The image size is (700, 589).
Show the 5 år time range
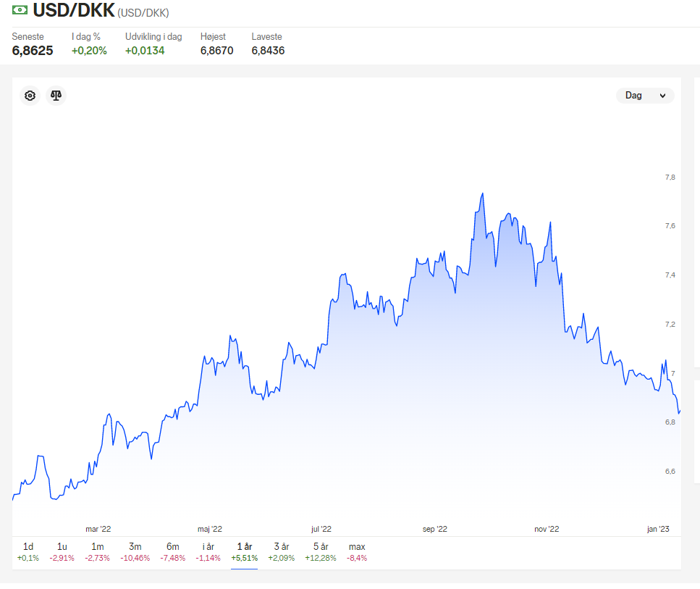[321, 552]
